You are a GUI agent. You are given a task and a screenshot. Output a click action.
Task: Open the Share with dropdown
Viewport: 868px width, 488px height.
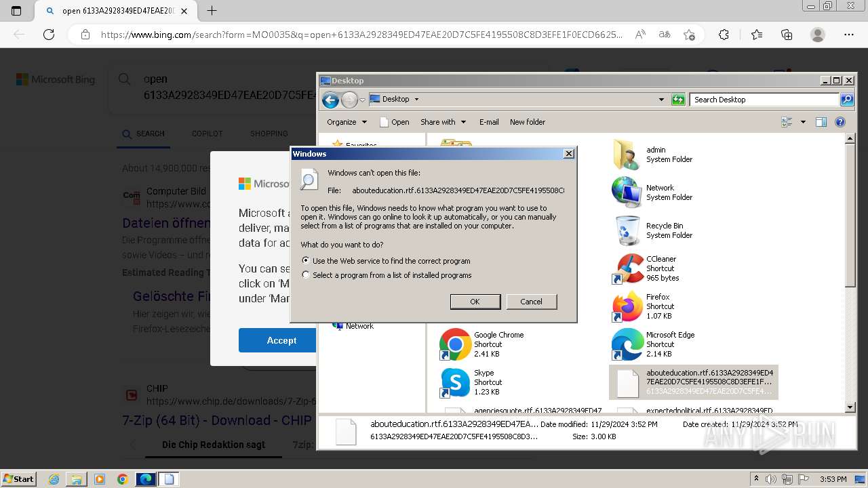pyautogui.click(x=443, y=122)
